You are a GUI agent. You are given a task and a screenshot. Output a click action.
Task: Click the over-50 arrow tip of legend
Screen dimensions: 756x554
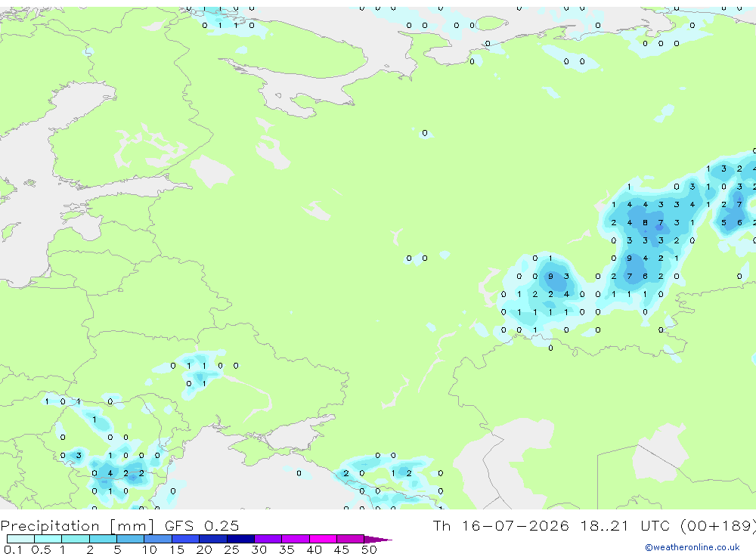(378, 539)
